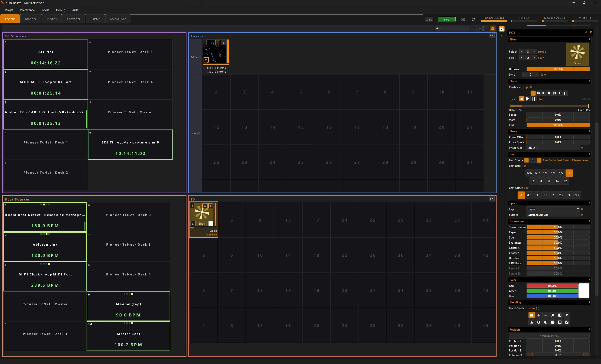Image resolution: width=601 pixels, height=364 pixels.
Task: Select the Multiply (X) blend mode icon
Action: 553,315
